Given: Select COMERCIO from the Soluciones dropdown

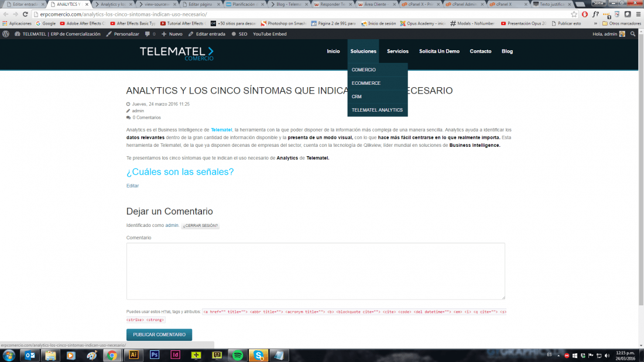Looking at the screenshot, I should (378, 70).
